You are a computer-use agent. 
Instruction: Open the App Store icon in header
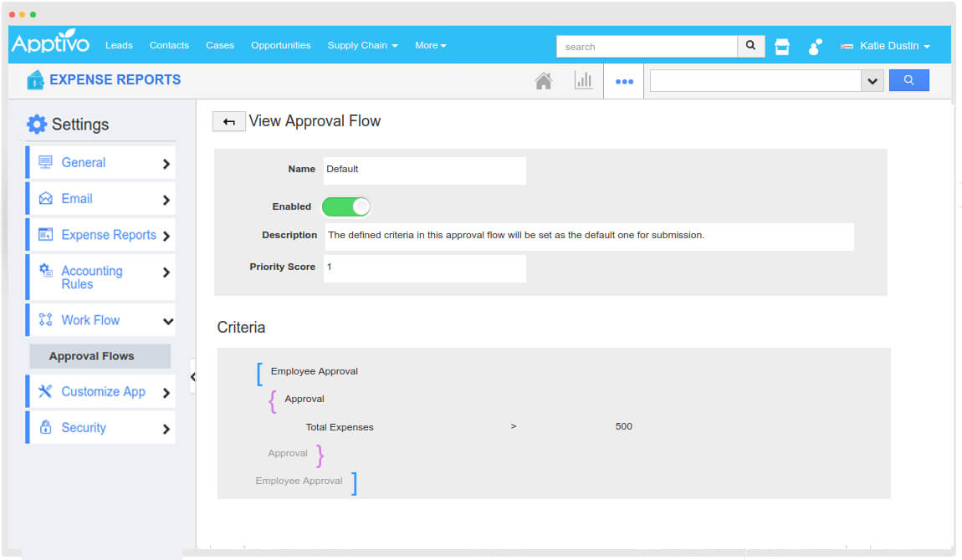coord(781,47)
